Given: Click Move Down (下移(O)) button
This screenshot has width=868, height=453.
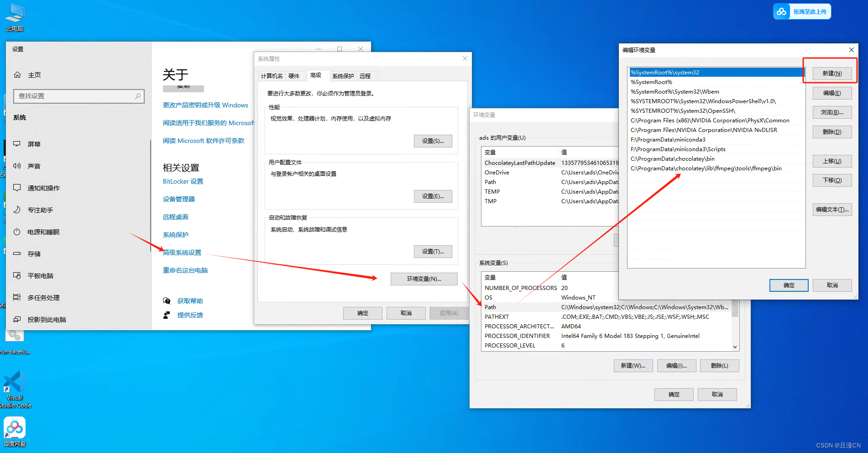Looking at the screenshot, I should pyautogui.click(x=832, y=180).
